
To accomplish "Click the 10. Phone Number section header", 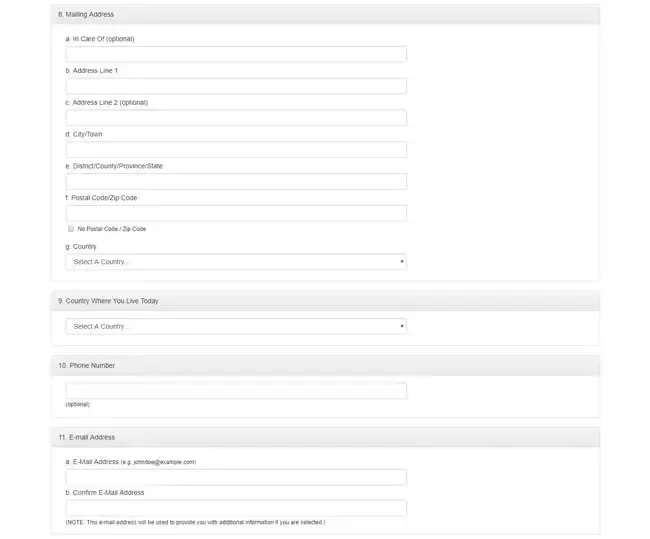I will [325, 366].
